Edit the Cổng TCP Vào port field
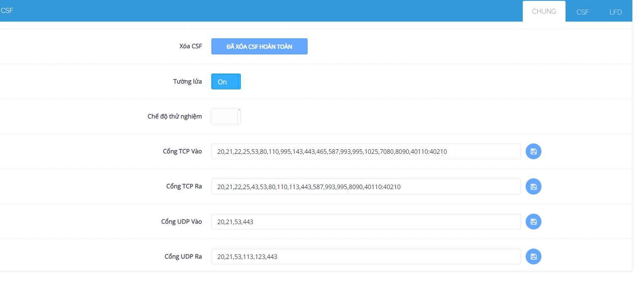Viewport: 644px width, 296px height. pos(366,151)
